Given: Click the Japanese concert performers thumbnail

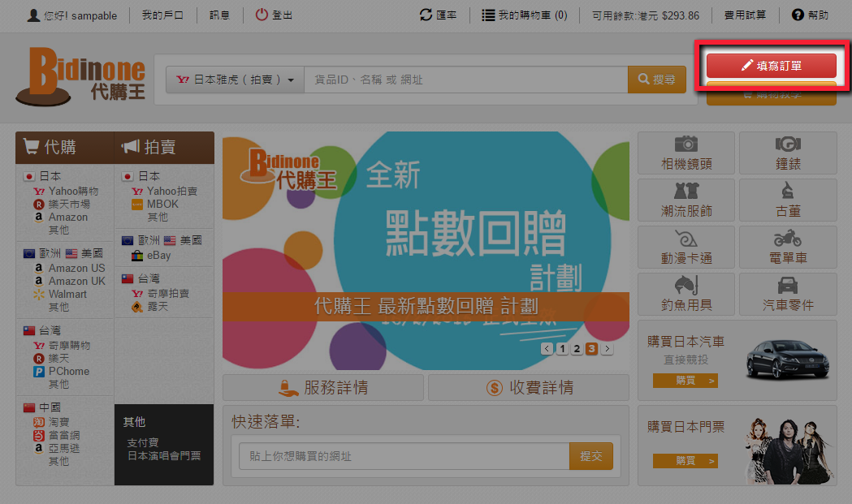Looking at the screenshot, I should [789, 450].
